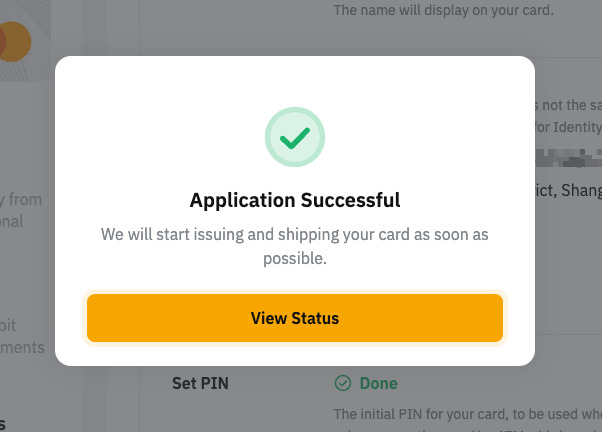This screenshot has width=602, height=432.
Task: Click the View Status button
Action: pos(294,318)
